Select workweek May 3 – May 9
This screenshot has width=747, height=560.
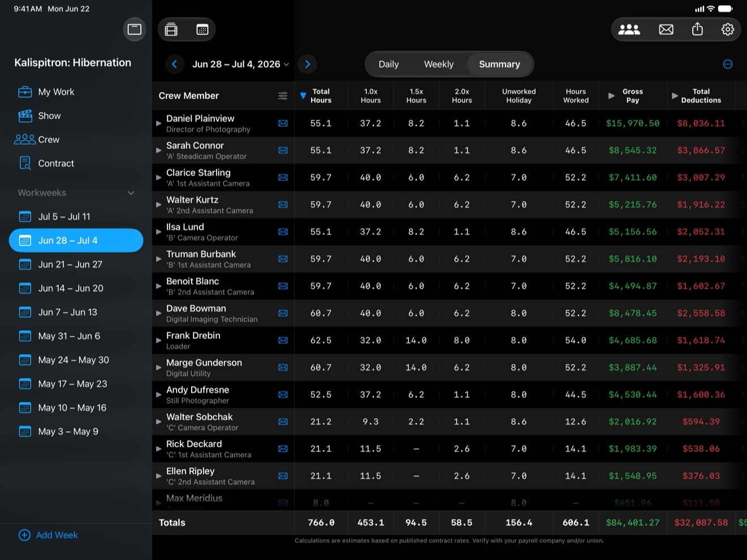(76, 432)
